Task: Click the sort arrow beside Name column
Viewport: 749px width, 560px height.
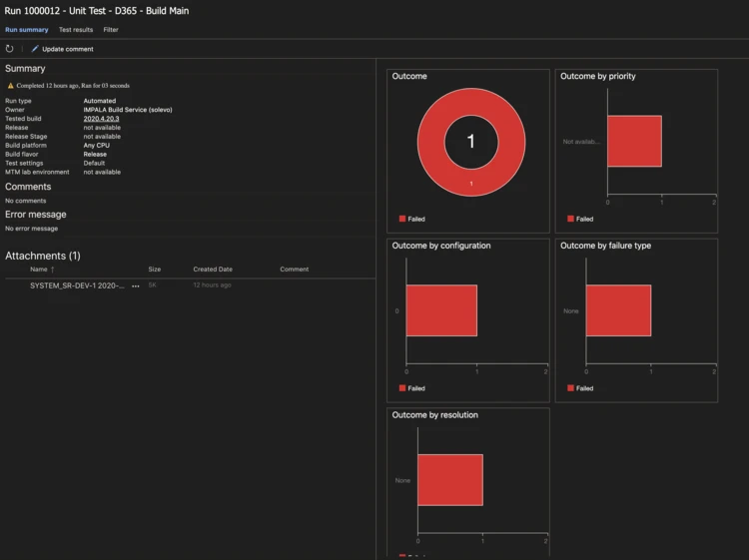Action: (53, 270)
